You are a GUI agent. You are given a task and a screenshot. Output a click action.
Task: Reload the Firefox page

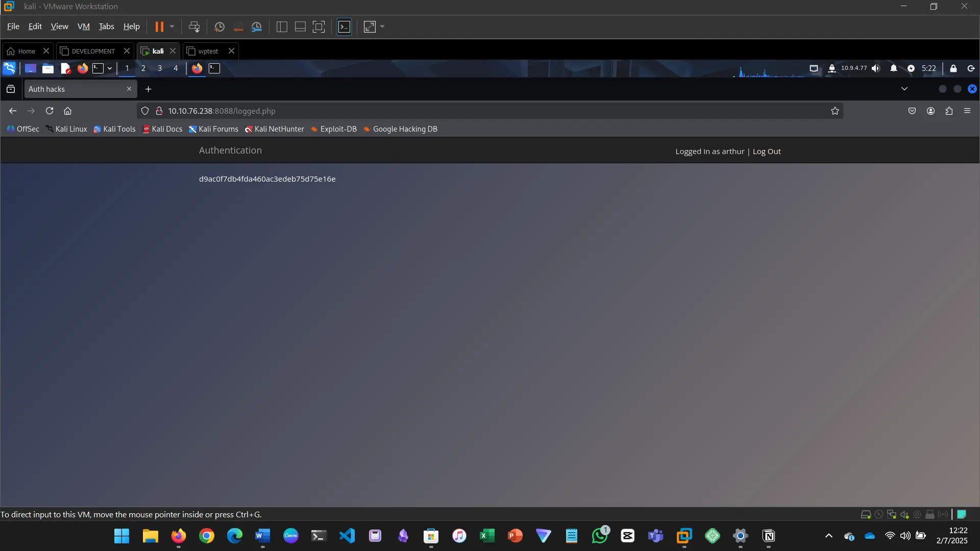coord(50,111)
